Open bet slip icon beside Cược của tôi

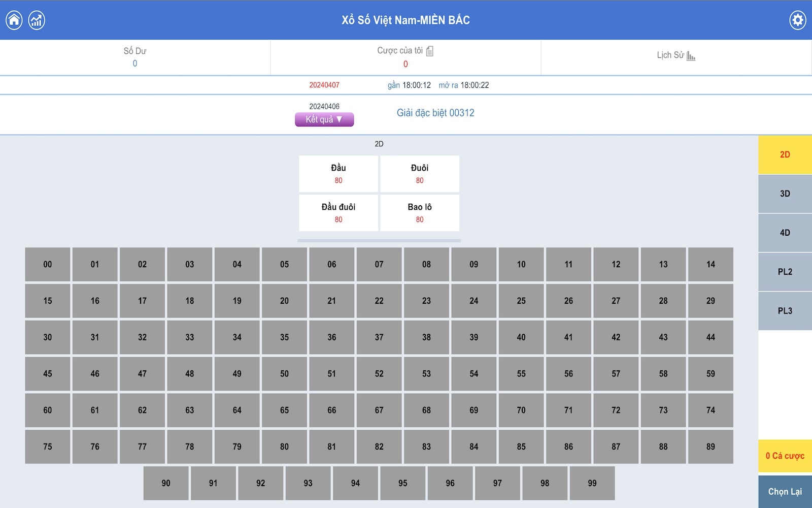pos(430,51)
